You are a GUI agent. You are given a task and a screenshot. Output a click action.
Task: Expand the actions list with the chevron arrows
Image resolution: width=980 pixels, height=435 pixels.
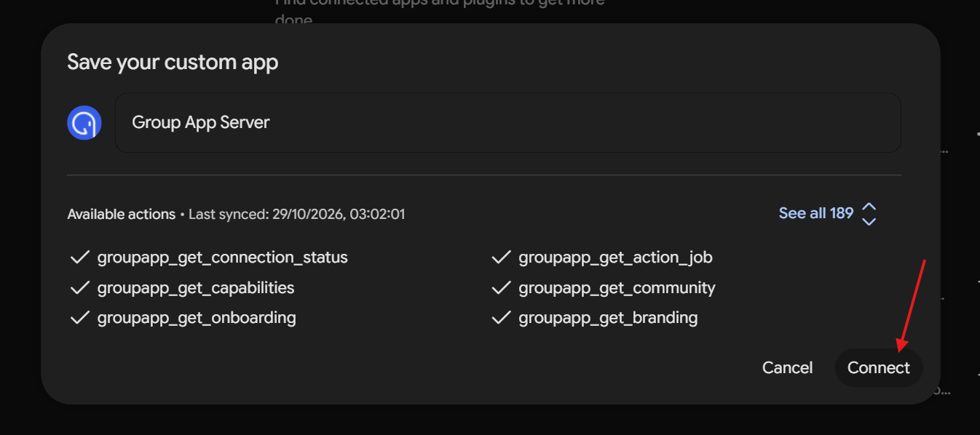[869, 214]
